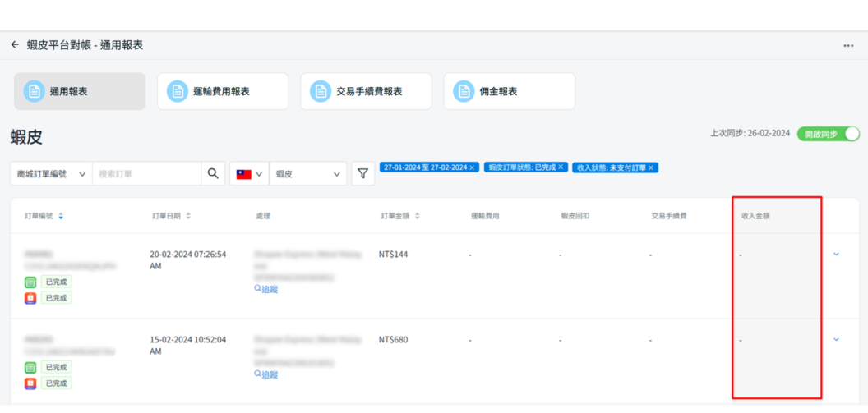Sort by 訂單日期 column arrows
Screen dimensions: 868x413
pos(188,216)
